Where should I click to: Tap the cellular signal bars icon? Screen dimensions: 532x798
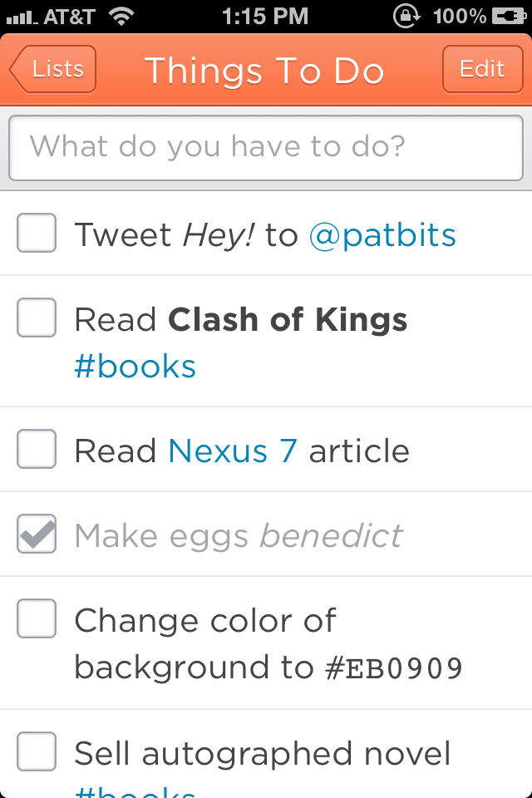[22, 18]
